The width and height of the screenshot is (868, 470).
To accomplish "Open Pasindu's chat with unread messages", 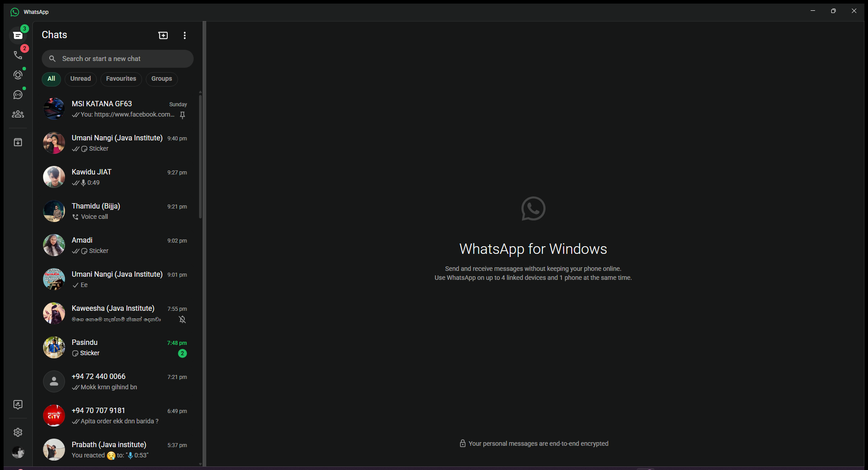I will (x=117, y=348).
